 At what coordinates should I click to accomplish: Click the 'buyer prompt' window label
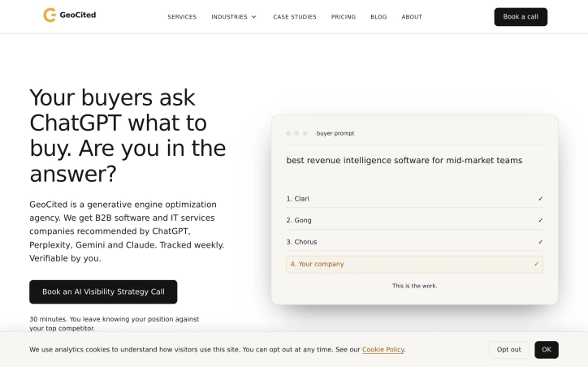pos(335,133)
